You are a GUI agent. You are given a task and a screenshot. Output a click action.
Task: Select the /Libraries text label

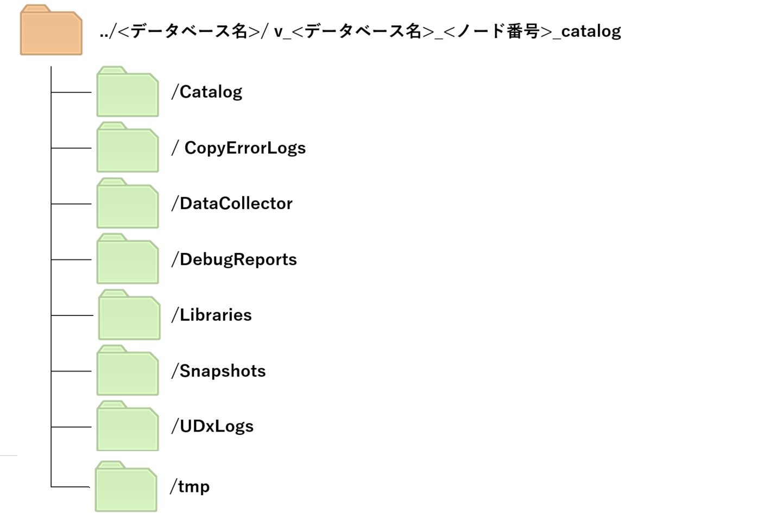[211, 315]
